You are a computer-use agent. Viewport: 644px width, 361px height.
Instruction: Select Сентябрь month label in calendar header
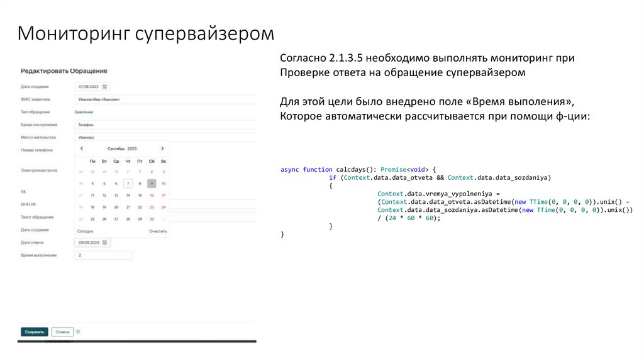click(116, 149)
